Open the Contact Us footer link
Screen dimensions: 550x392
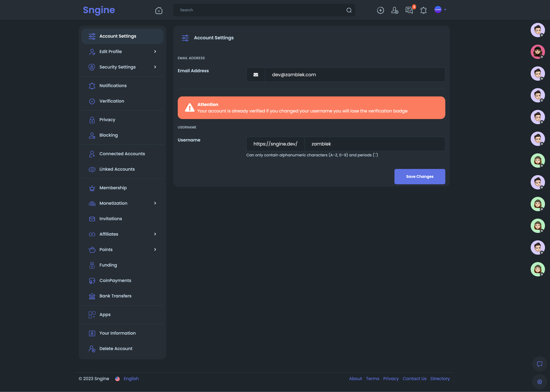(x=414, y=379)
